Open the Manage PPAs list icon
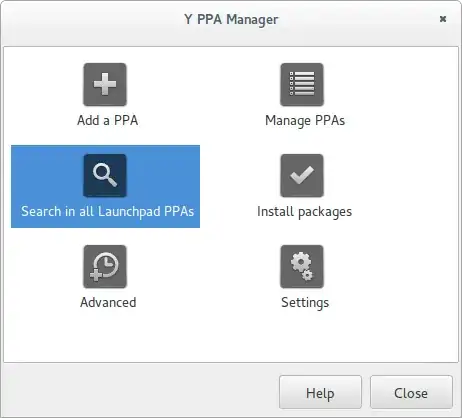Screen dimensions: 462x418 click(302, 85)
